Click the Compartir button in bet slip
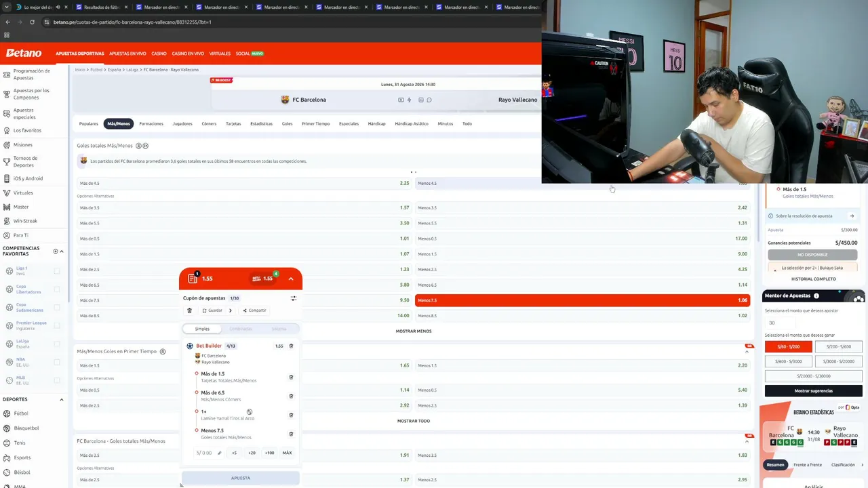 (x=255, y=310)
